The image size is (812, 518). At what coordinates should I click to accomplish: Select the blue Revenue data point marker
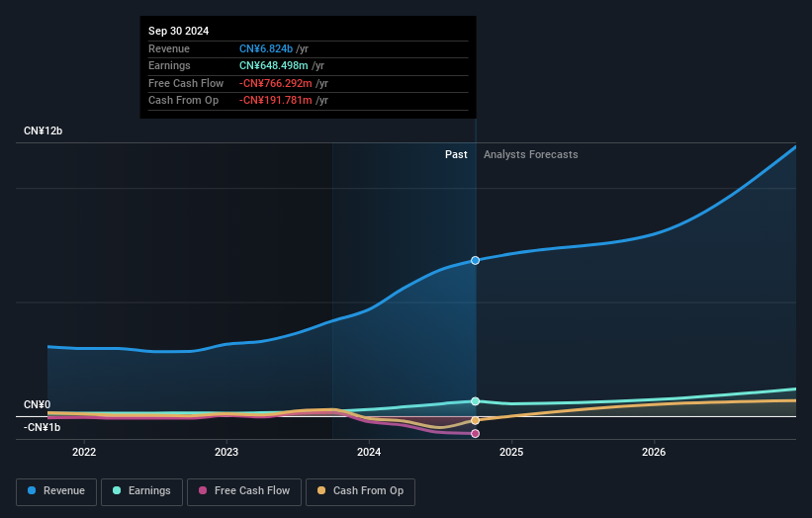point(475,260)
